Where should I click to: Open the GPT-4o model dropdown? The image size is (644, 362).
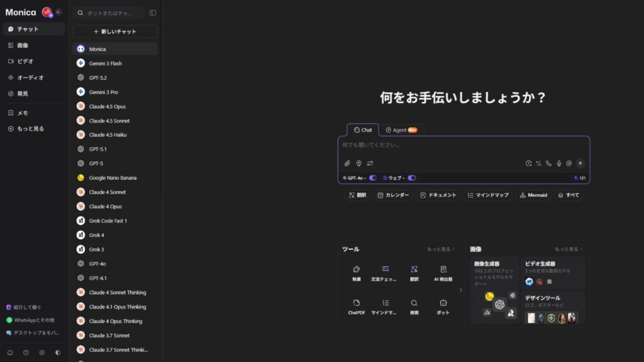[x=356, y=178]
